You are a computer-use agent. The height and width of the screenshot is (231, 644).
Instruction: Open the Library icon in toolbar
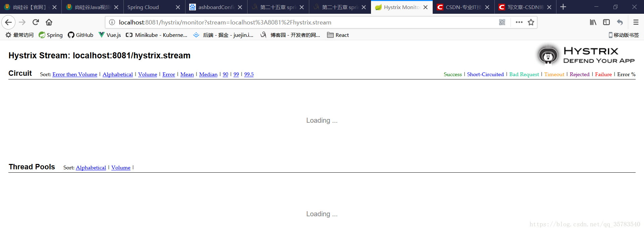(593, 22)
